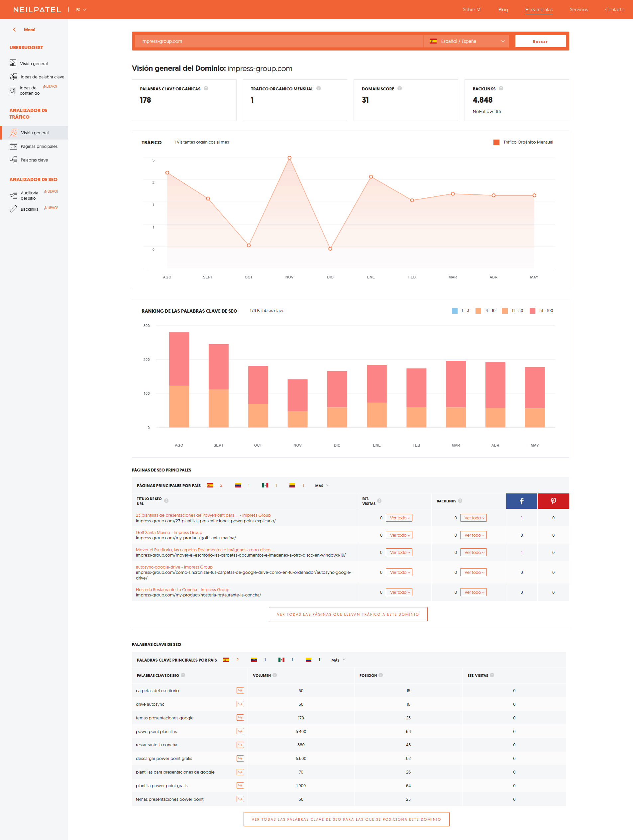Open autosync-google-drive - Impress Group link
The width and height of the screenshot is (633, 840).
[x=174, y=567]
